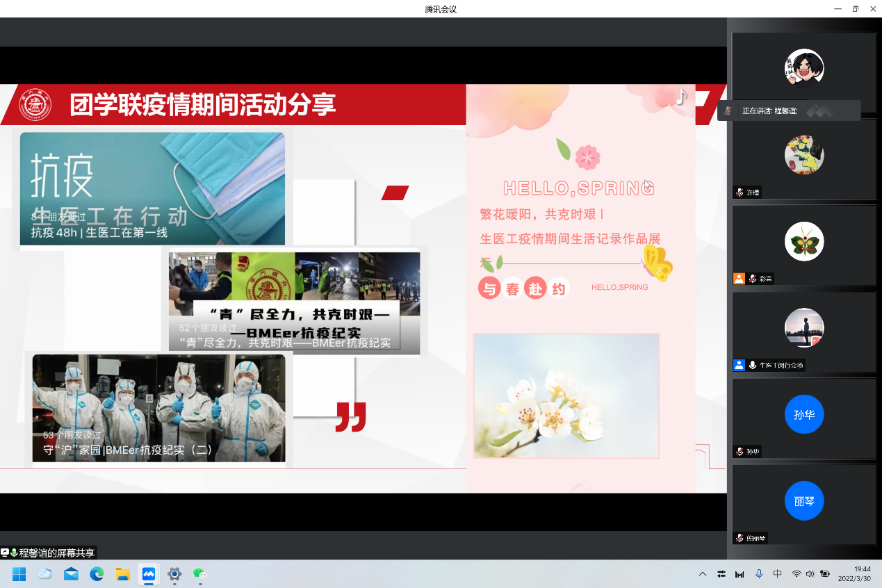Open the Mail app in taskbar
The width and height of the screenshot is (882, 588).
click(71, 574)
